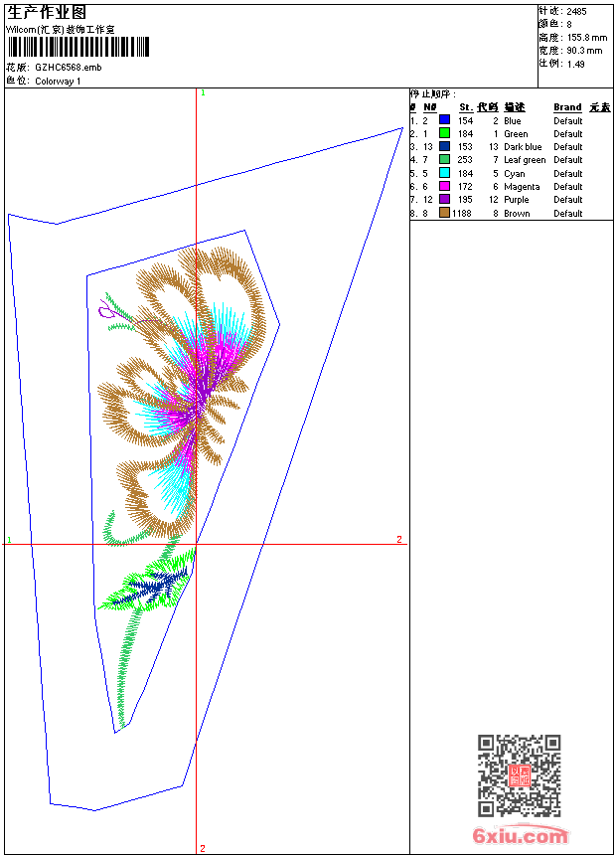Click the Blue thread color swatch
Image resolution: width=616 pixels, height=855 pixels.
tap(444, 120)
